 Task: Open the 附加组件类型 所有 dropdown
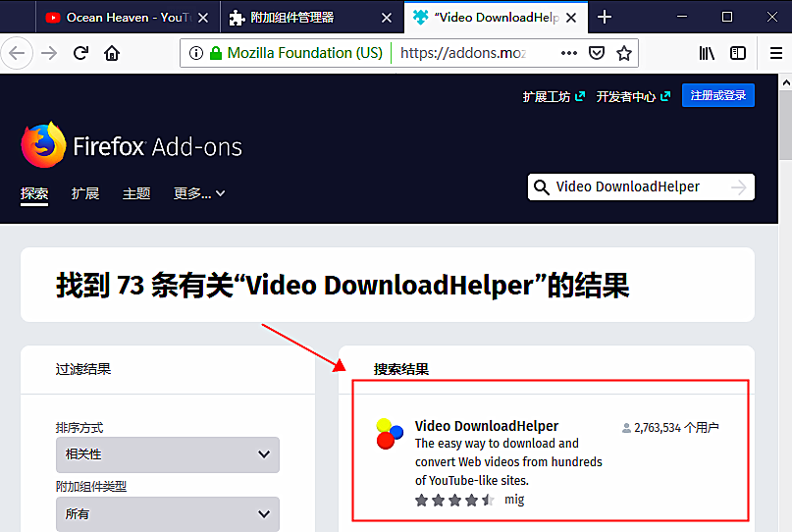click(x=168, y=513)
